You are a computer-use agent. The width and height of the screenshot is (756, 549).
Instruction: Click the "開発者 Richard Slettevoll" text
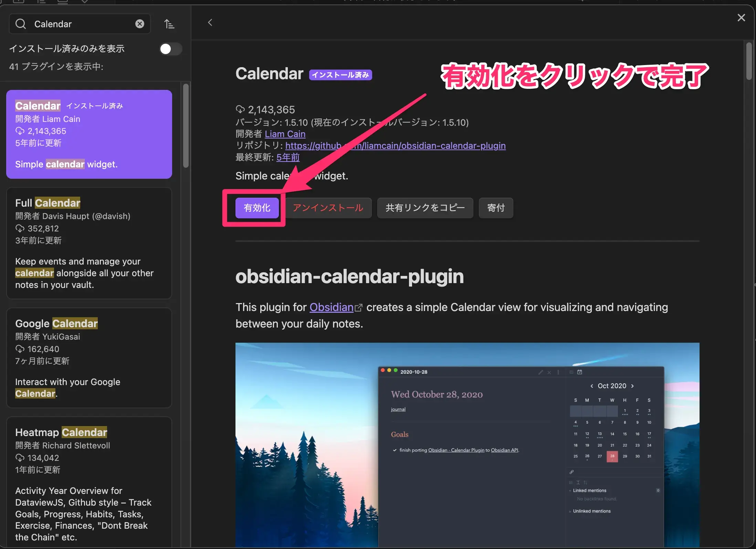63,446
